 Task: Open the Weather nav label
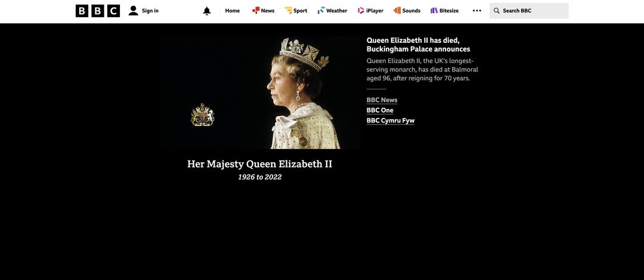(337, 11)
